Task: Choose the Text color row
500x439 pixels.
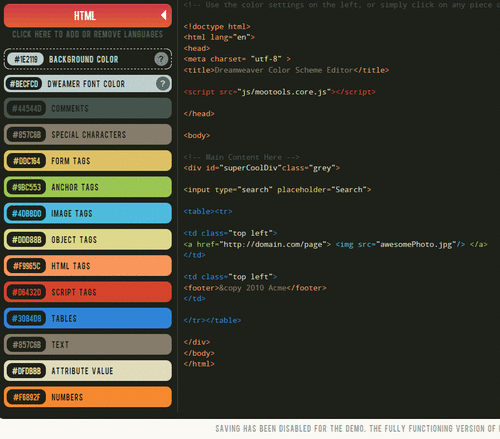Action: pyautogui.click(x=88, y=345)
